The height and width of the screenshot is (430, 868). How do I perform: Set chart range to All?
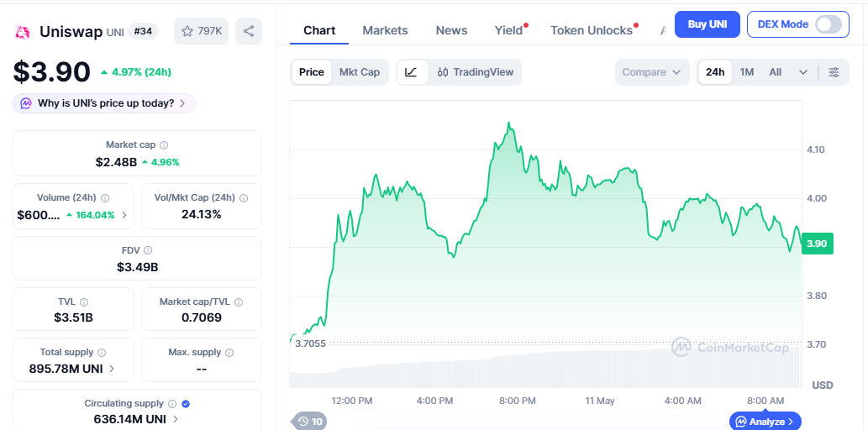point(775,72)
